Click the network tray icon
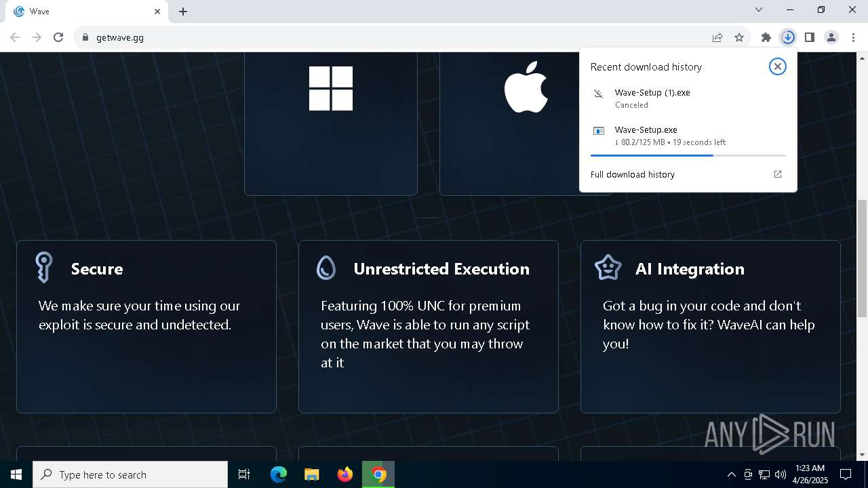This screenshot has width=868, height=488. [x=764, y=474]
